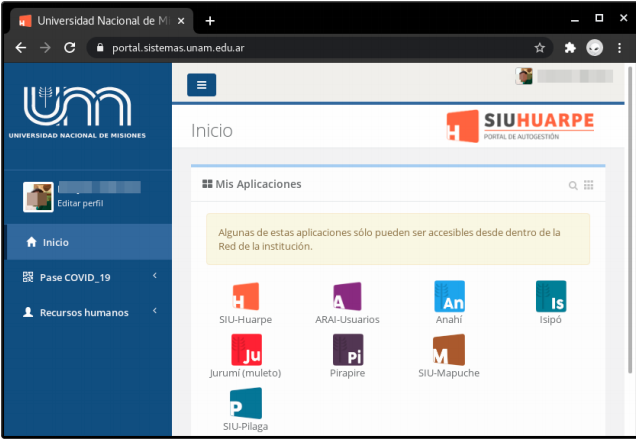636x440 pixels.
Task: Click the forward navigation arrow
Action: tap(45, 48)
